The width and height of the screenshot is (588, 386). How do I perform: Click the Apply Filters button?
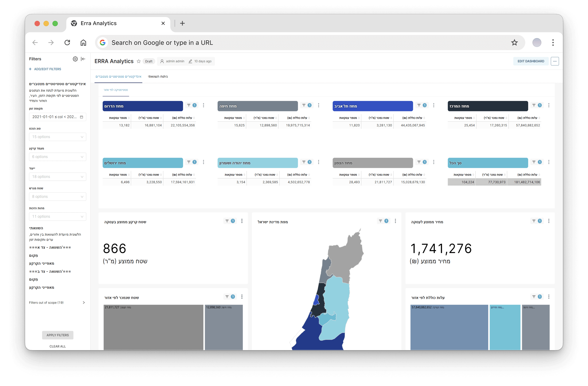pyautogui.click(x=58, y=335)
